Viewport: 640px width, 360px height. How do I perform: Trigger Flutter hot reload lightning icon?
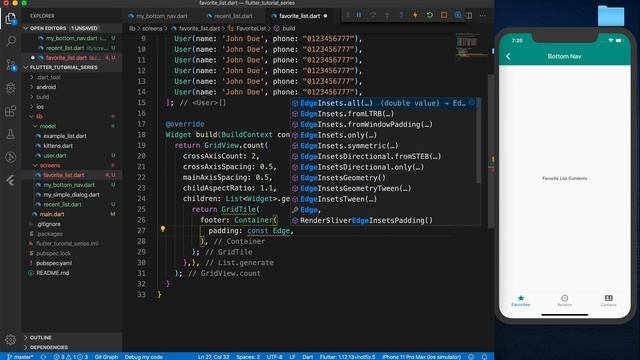point(416,16)
